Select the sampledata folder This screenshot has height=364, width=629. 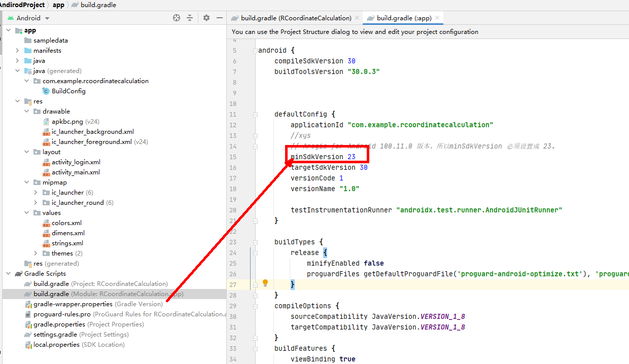pyautogui.click(x=46, y=41)
